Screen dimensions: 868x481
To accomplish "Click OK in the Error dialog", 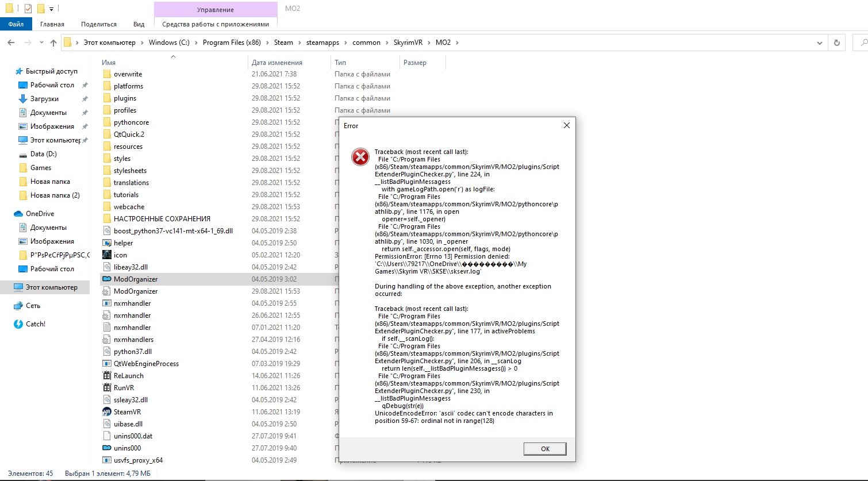I will point(545,449).
